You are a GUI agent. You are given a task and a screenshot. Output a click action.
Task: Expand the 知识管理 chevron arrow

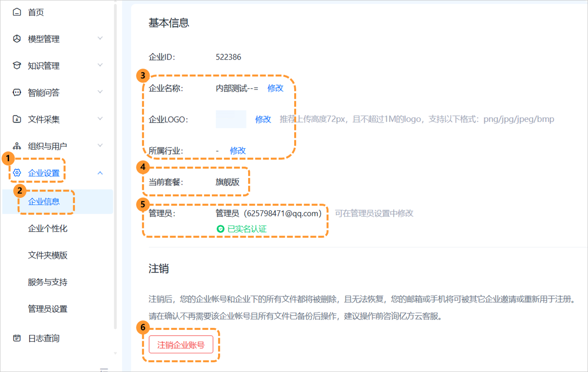(100, 65)
